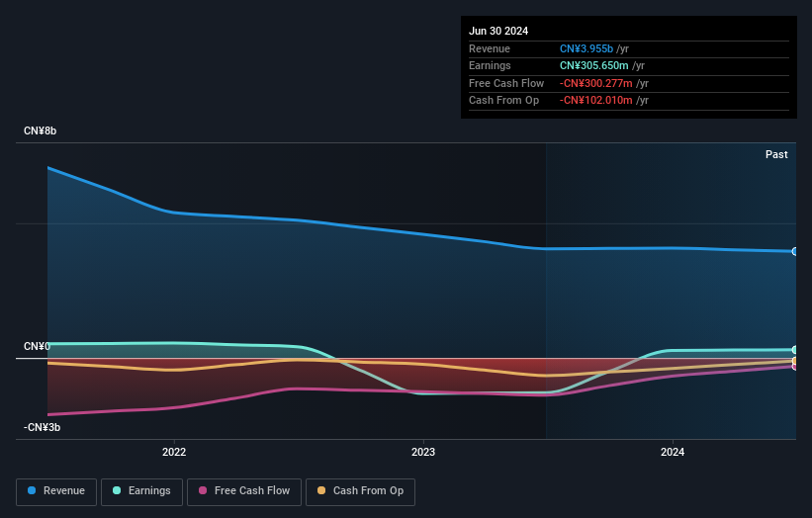Click the 2022 x-axis label
812x518 pixels.
coord(174,453)
